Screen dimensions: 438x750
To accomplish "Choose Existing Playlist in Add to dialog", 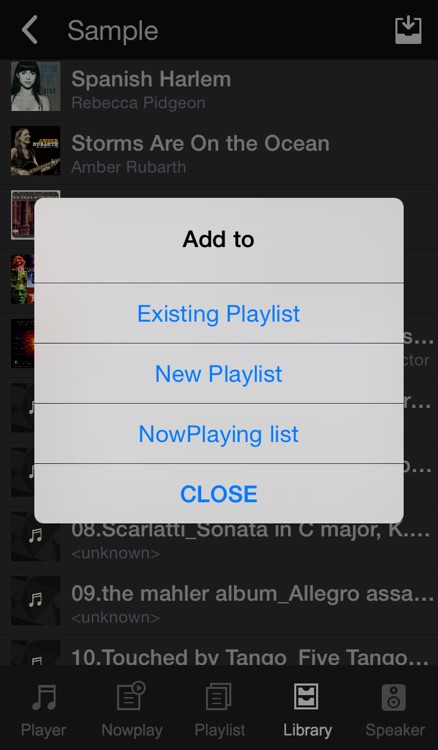I will [x=219, y=313].
